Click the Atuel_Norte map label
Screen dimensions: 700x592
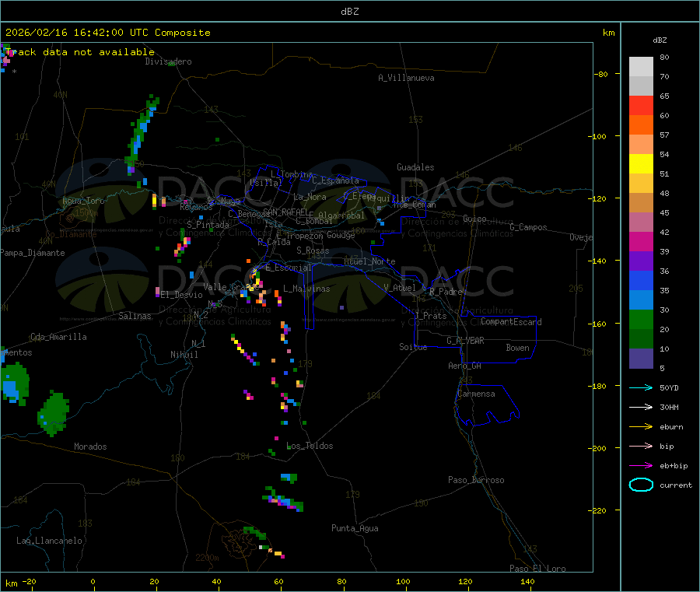[x=369, y=261]
